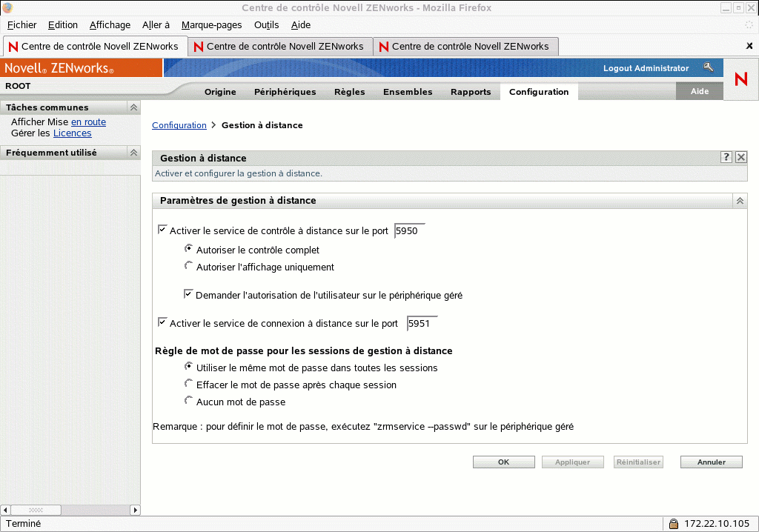Switch to the third browser tab
Image resolution: width=759 pixels, height=532 pixels.
(x=465, y=47)
